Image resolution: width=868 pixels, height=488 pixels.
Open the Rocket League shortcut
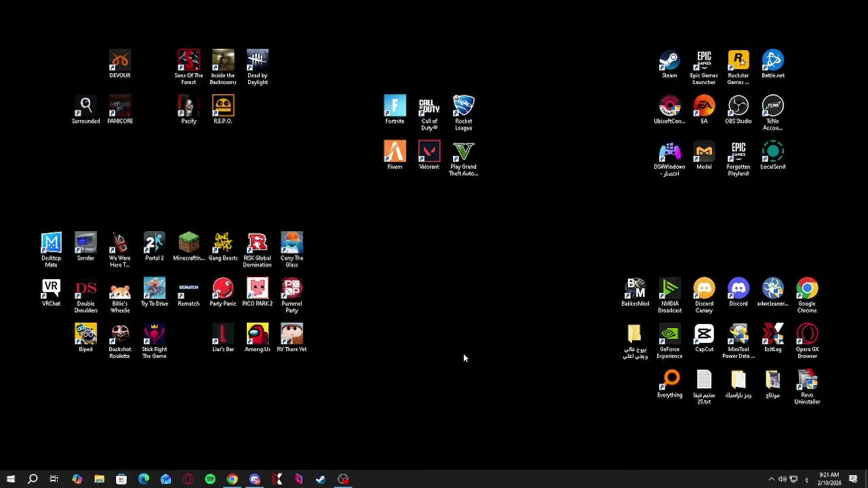click(x=464, y=113)
